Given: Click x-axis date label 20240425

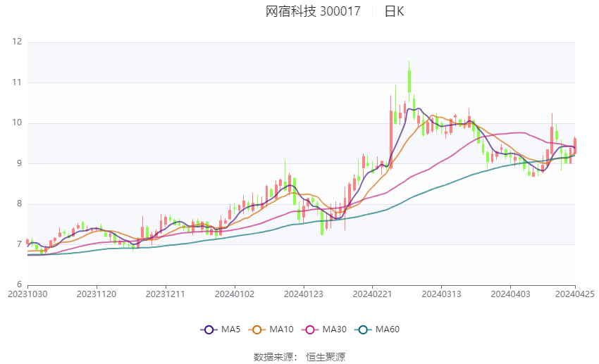Looking at the screenshot, I should (575, 294).
